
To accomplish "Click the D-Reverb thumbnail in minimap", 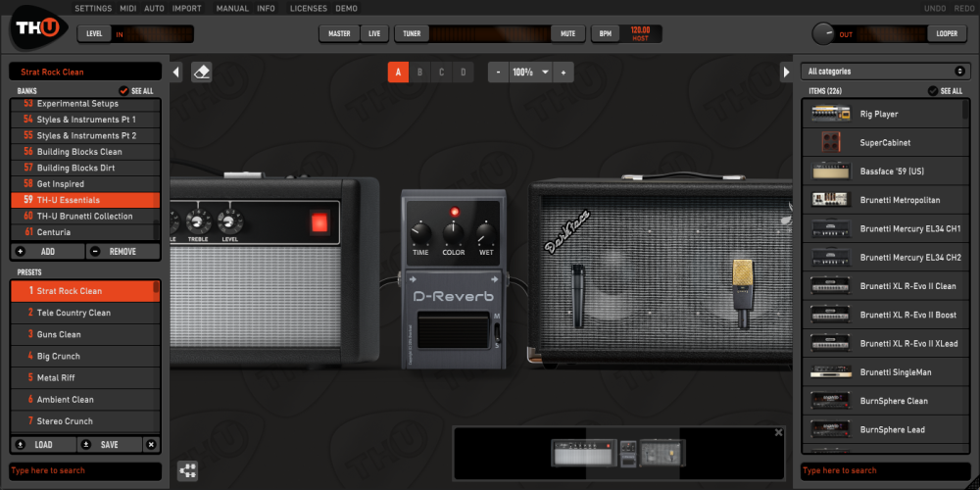I will [x=628, y=454].
